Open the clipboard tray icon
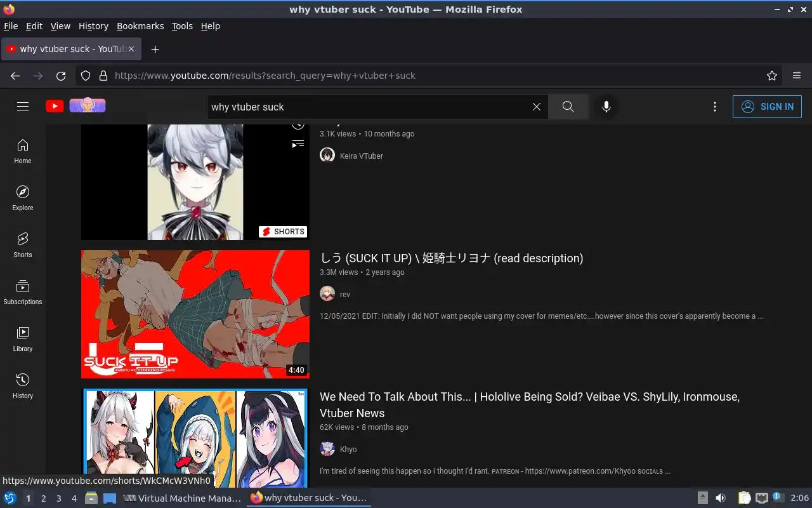The width and height of the screenshot is (812, 508). pyautogui.click(x=744, y=498)
